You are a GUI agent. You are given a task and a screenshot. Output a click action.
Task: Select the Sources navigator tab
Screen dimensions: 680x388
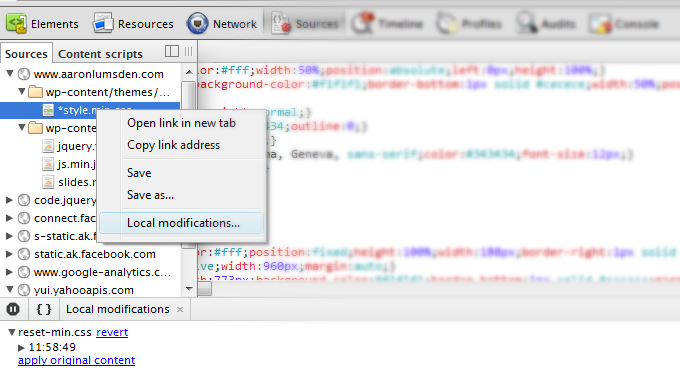point(26,54)
